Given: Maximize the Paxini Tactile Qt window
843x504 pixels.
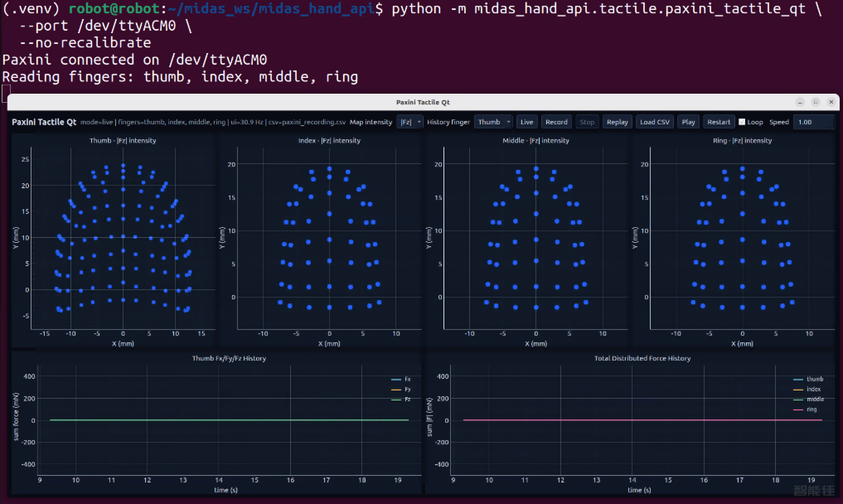Looking at the screenshot, I should [816, 102].
